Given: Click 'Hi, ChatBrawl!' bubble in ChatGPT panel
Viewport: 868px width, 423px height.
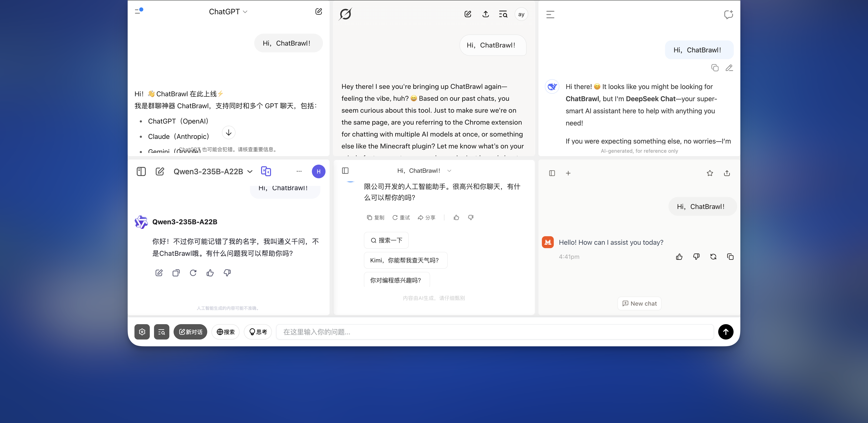Looking at the screenshot, I should click(288, 43).
